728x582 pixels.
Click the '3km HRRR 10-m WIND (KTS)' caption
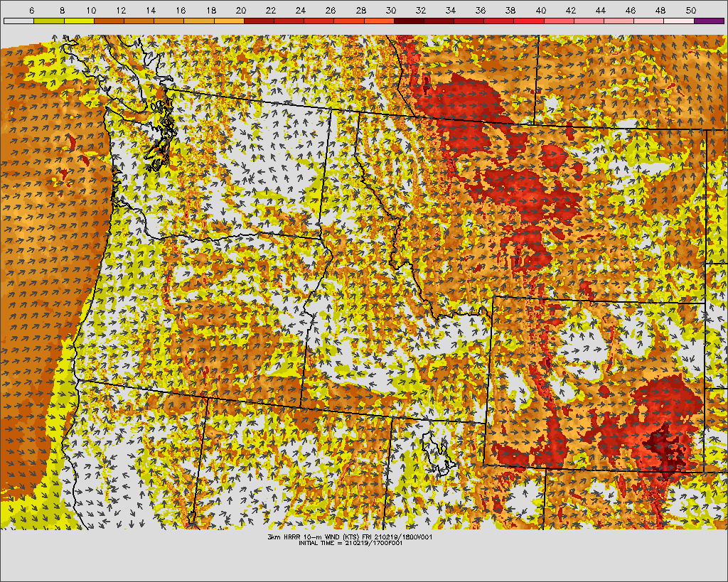[x=314, y=537]
